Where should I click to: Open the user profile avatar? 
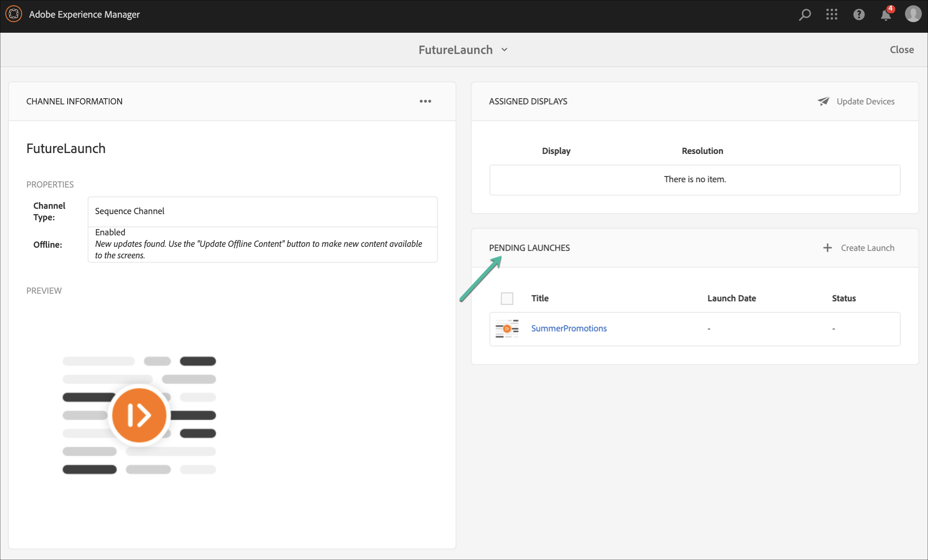[x=913, y=14]
